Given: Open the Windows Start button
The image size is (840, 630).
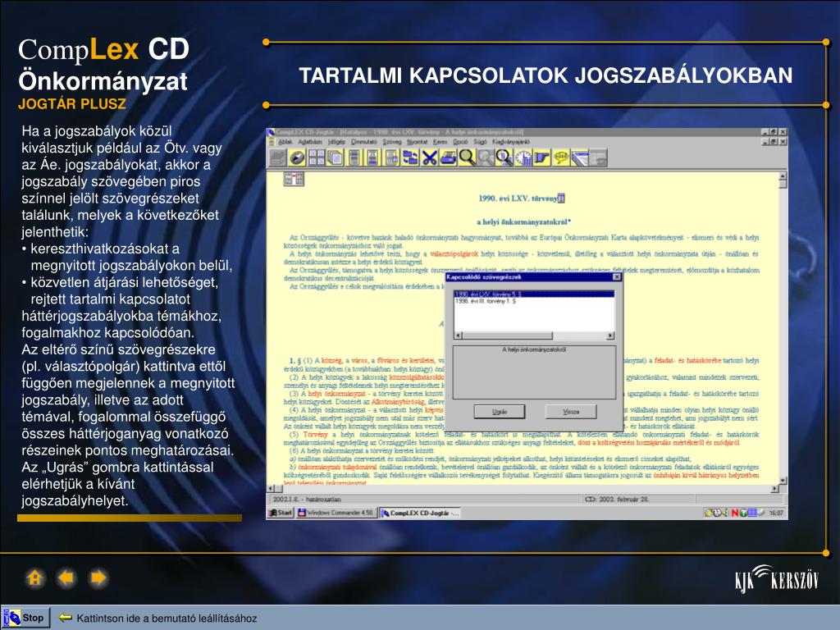Looking at the screenshot, I should tap(281, 513).
